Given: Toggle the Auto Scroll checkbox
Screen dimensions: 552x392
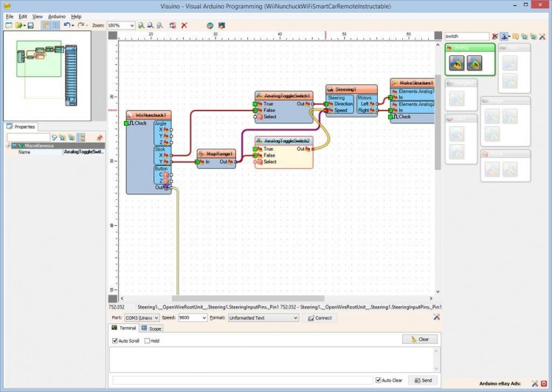Looking at the screenshot, I should coord(115,341).
